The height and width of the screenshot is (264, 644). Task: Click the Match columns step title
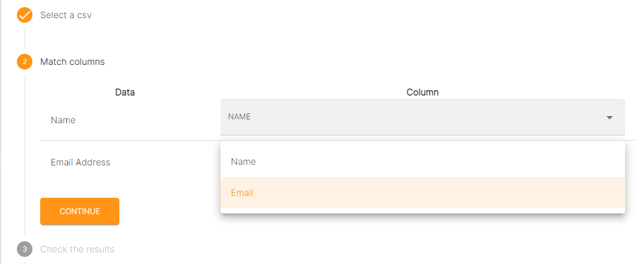tap(72, 62)
